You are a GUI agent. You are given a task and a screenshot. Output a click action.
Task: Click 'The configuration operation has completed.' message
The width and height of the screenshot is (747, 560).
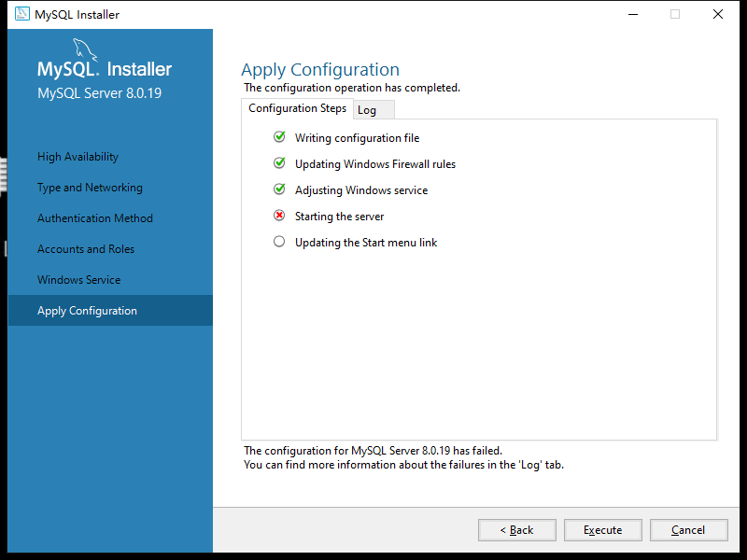pos(352,88)
